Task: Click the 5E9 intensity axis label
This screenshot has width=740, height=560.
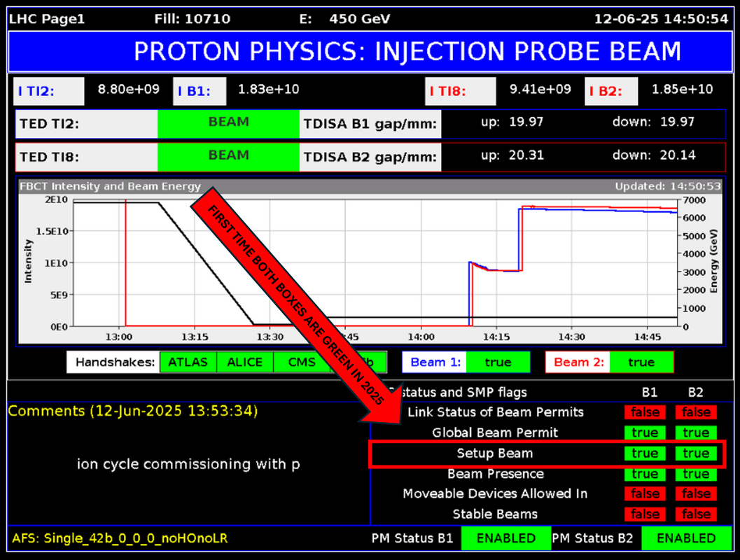Action: coord(59,295)
